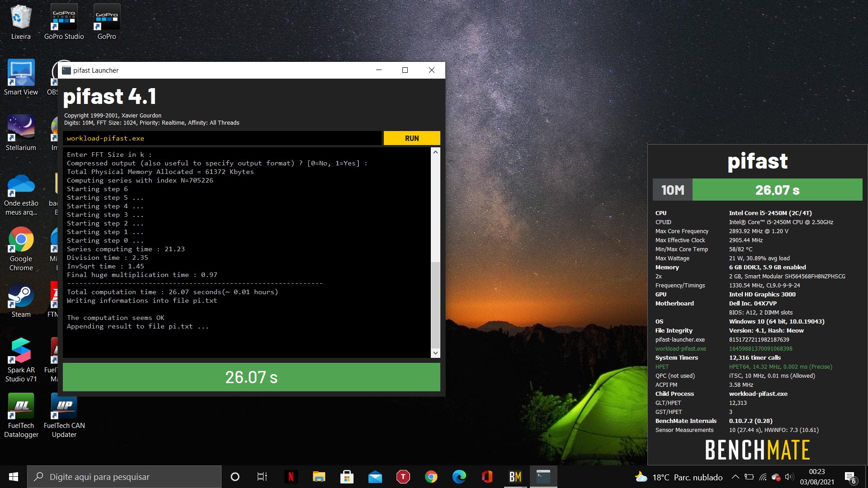Open Task View on the taskbar
The width and height of the screenshot is (868, 488).
click(x=262, y=477)
